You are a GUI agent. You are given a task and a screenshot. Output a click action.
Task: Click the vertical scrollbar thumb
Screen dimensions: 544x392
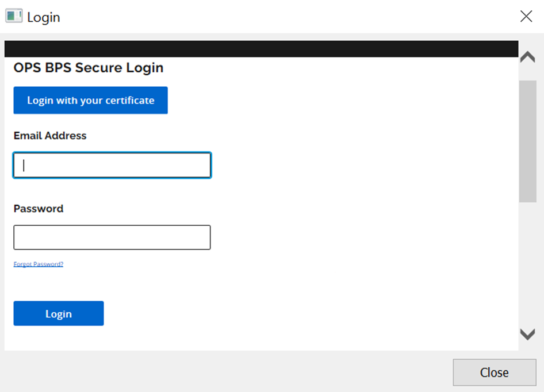coord(527,141)
